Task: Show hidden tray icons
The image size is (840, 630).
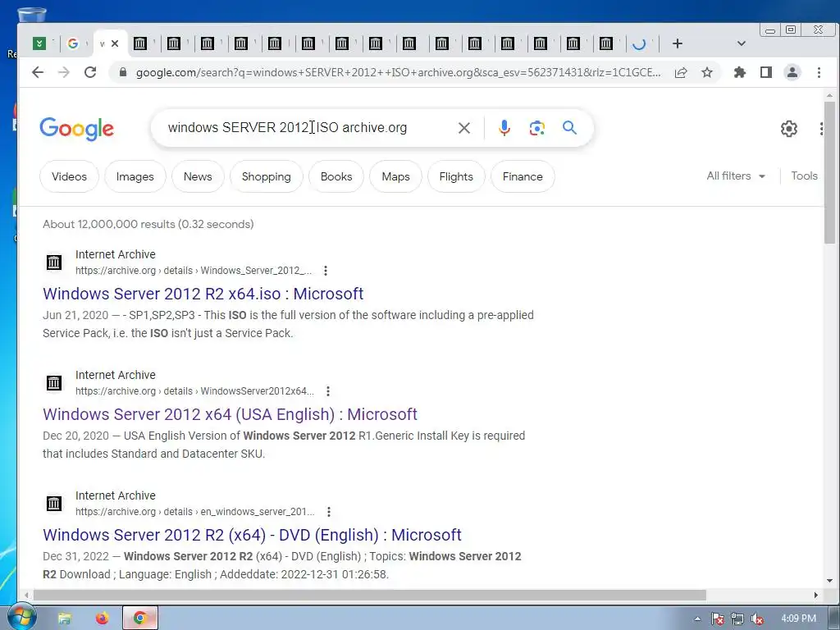Action: click(x=697, y=619)
